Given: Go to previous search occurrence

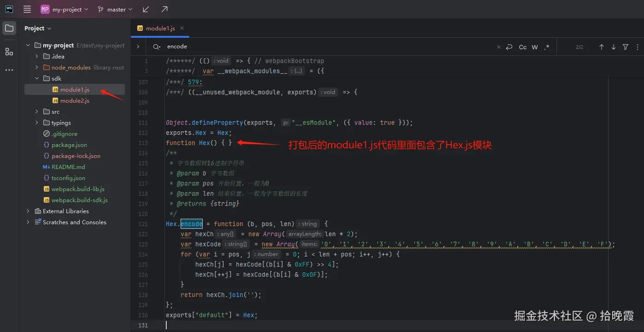Looking at the screenshot, I should coord(601,47).
